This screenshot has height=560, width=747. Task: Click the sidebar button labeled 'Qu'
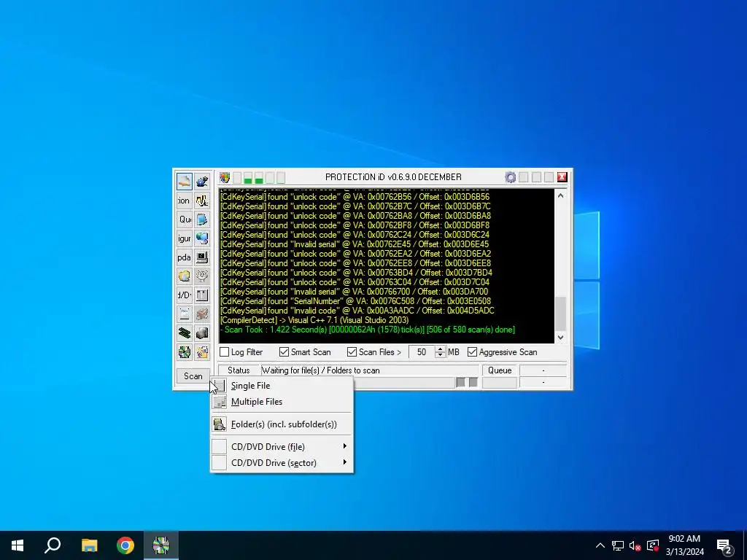coord(185,219)
